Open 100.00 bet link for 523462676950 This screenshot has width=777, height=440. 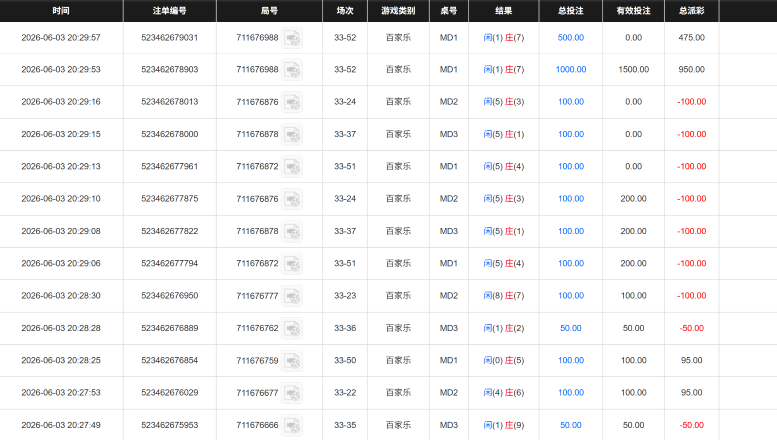571,296
